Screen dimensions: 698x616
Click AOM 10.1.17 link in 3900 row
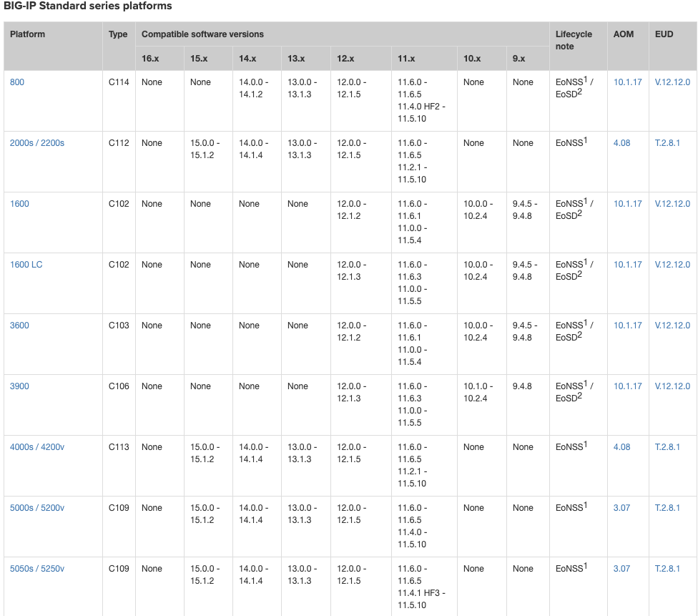coord(628,386)
